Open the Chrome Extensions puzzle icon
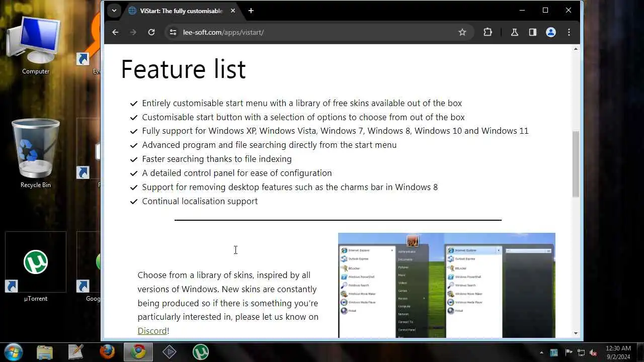 pos(488,32)
